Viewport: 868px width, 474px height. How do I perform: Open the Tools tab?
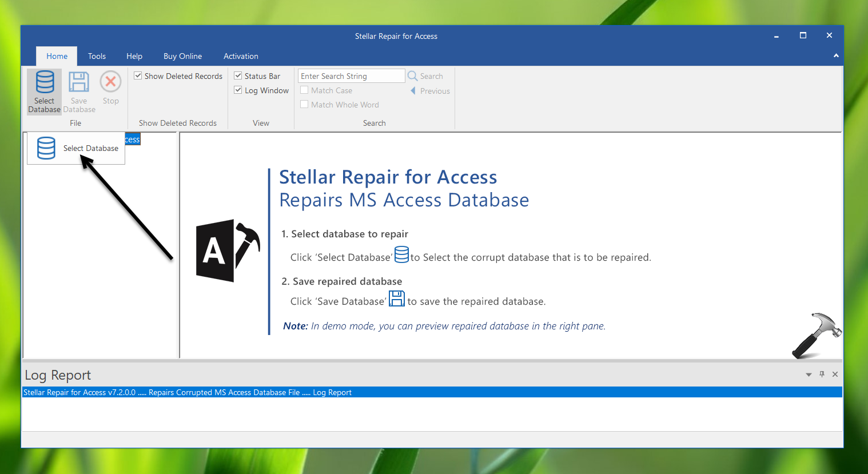[97, 56]
